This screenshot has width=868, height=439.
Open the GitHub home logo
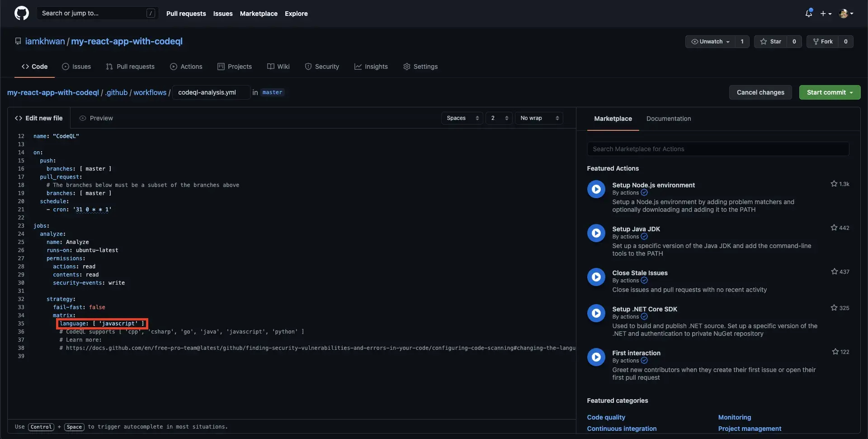(21, 13)
